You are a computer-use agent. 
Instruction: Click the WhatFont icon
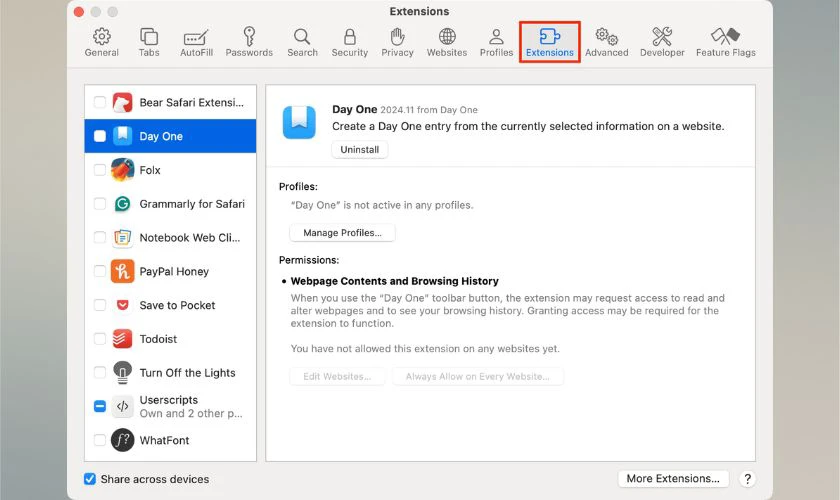click(122, 440)
